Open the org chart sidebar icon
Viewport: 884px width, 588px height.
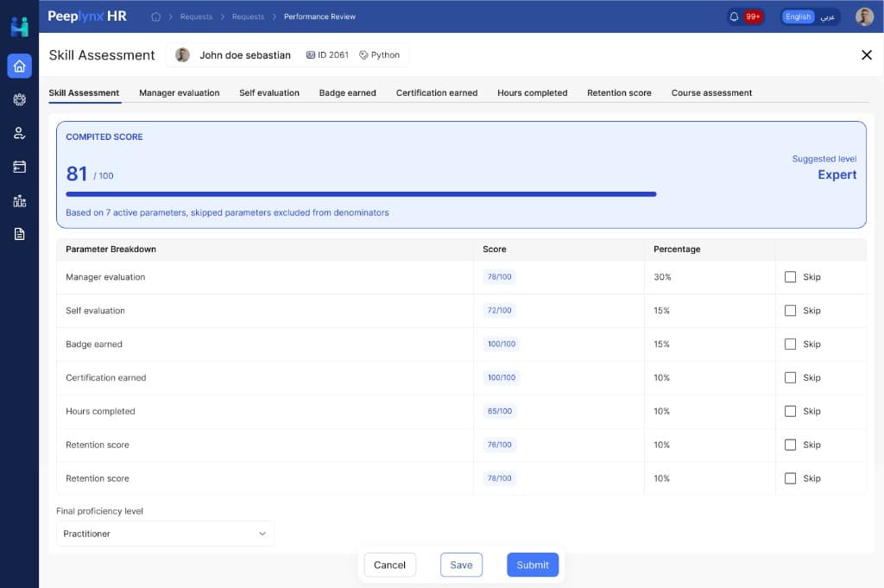pyautogui.click(x=19, y=200)
